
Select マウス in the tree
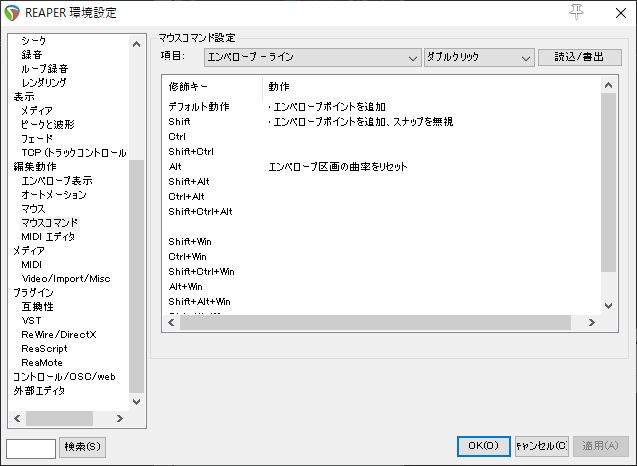click(x=33, y=209)
